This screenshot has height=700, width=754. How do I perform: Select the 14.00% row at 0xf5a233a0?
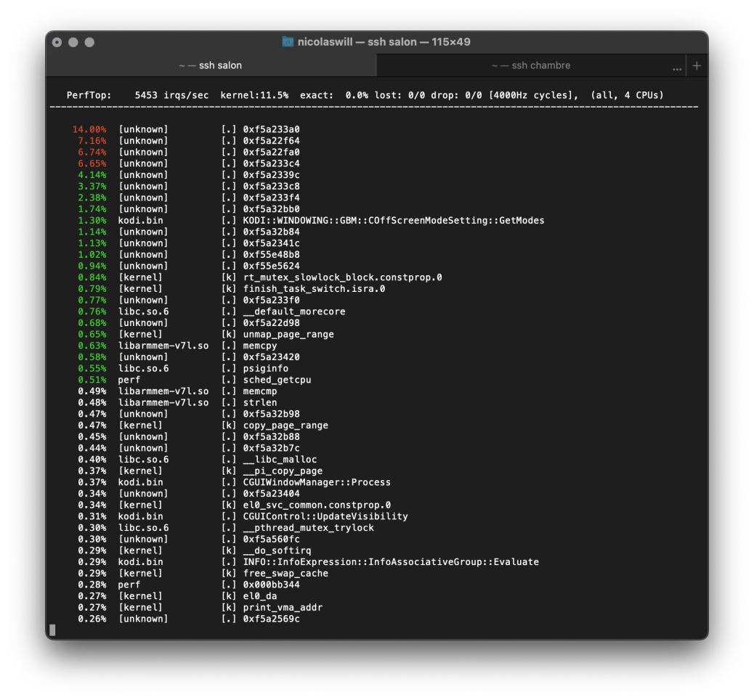click(x=271, y=129)
